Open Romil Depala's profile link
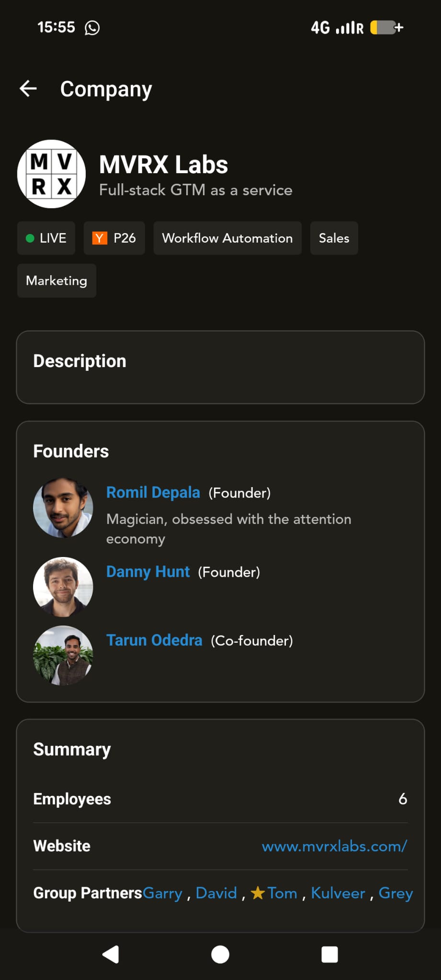The image size is (441, 980). [153, 492]
